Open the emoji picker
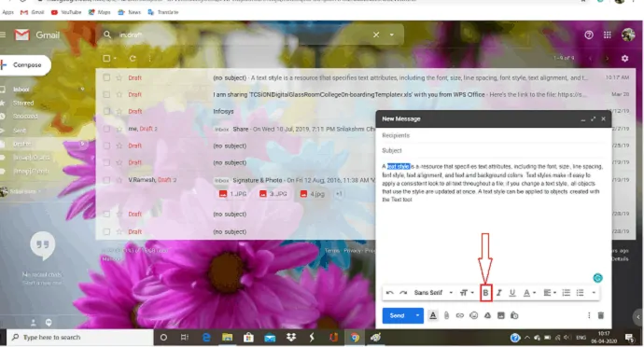The width and height of the screenshot is (644, 347). [x=473, y=315]
